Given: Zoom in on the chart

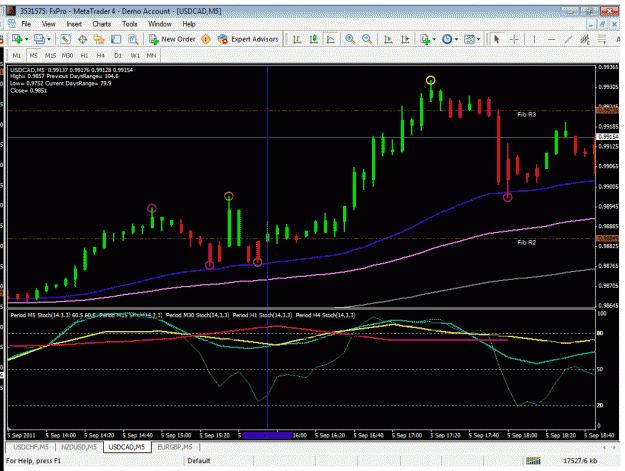Looking at the screenshot, I should point(350,39).
